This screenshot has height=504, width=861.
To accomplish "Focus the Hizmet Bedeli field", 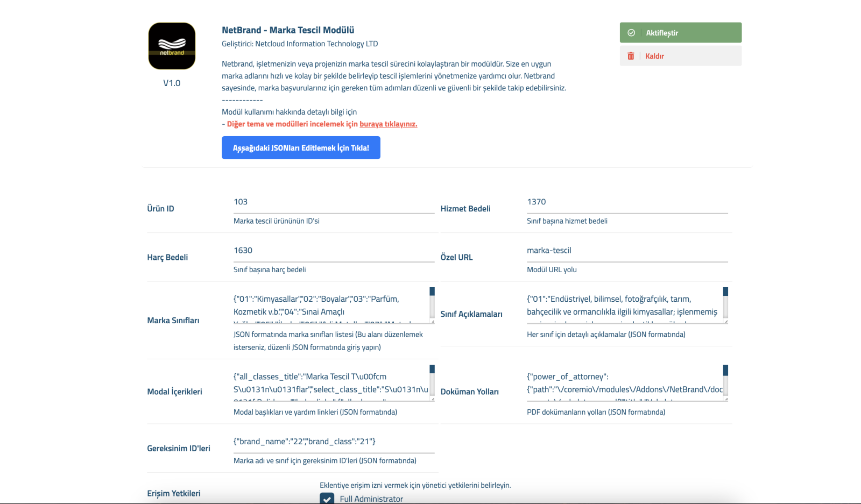I will [627, 202].
